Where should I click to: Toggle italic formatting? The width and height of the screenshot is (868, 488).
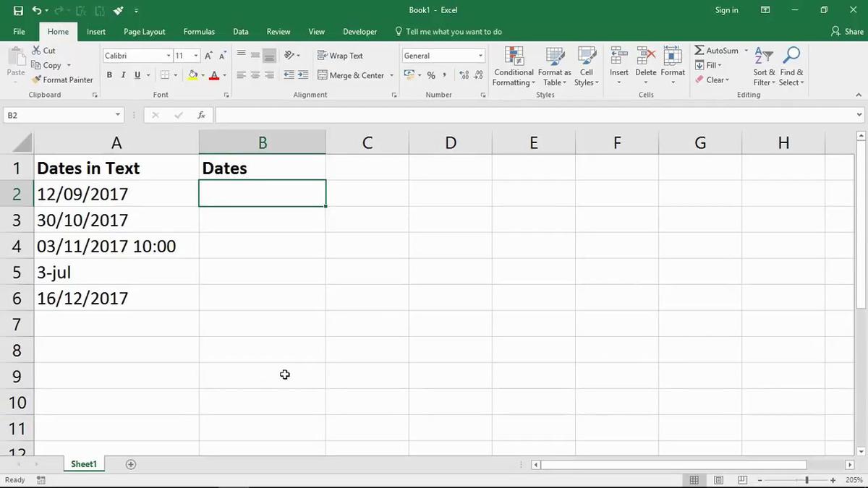pos(123,74)
